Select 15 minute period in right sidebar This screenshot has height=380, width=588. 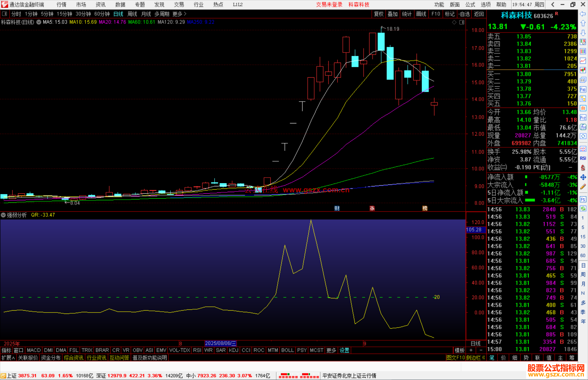click(x=583, y=237)
